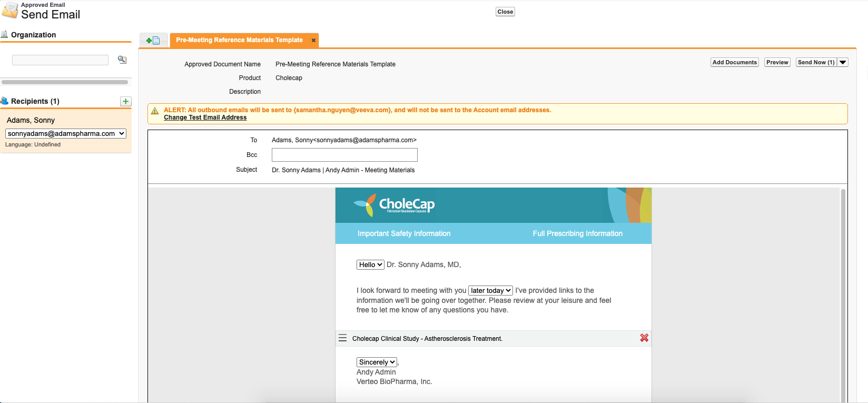Open the Hello greeting dropdown

pyautogui.click(x=370, y=264)
